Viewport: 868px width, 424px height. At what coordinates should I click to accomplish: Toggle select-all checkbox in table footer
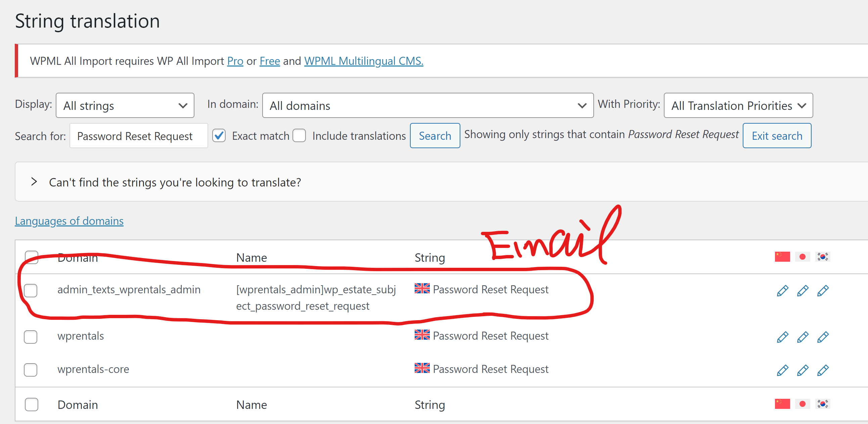click(x=31, y=405)
